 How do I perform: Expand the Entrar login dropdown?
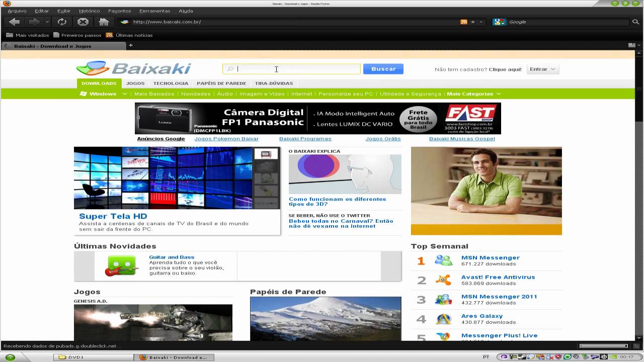click(542, 69)
